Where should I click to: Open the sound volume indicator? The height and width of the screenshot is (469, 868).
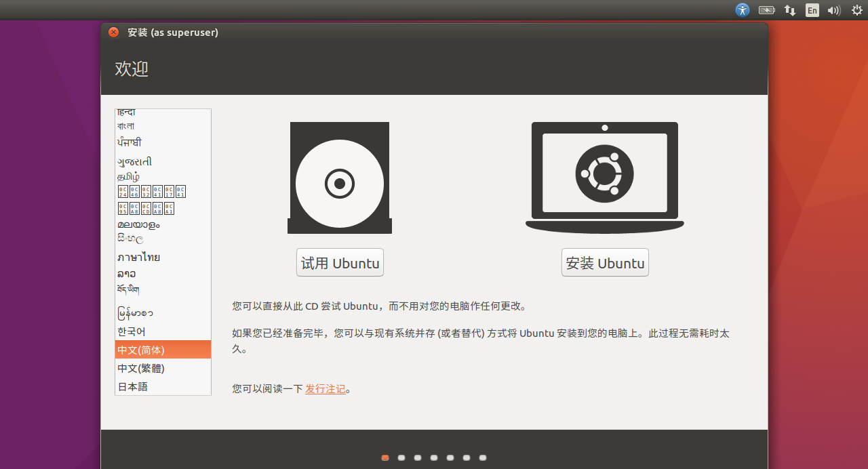coord(834,10)
